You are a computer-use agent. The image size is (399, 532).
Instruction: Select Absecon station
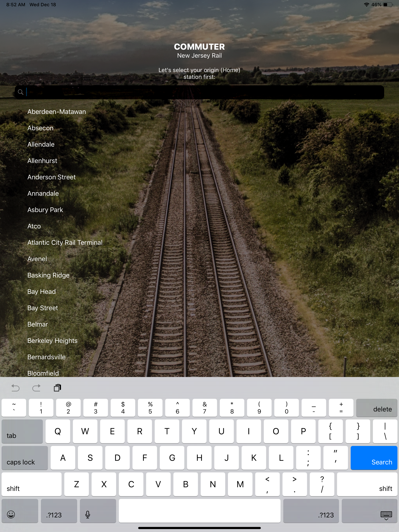point(41,128)
